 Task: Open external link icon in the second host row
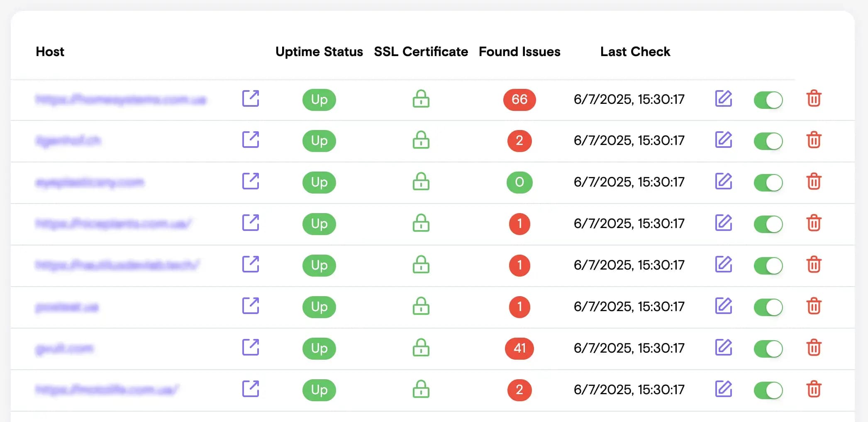pos(251,140)
